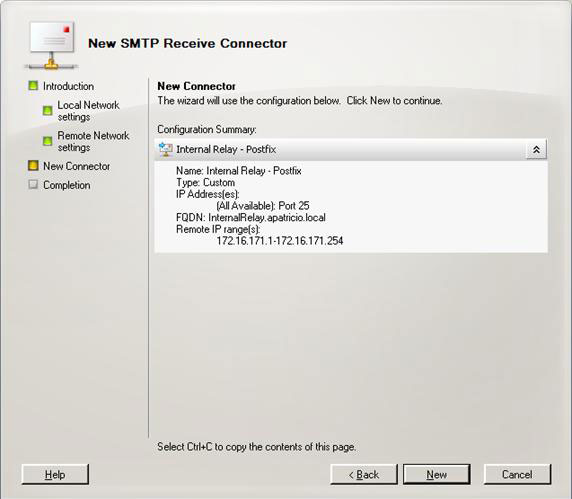The height and width of the screenshot is (499, 572).
Task: Click the Remote IP range(s): label
Action: (x=218, y=229)
